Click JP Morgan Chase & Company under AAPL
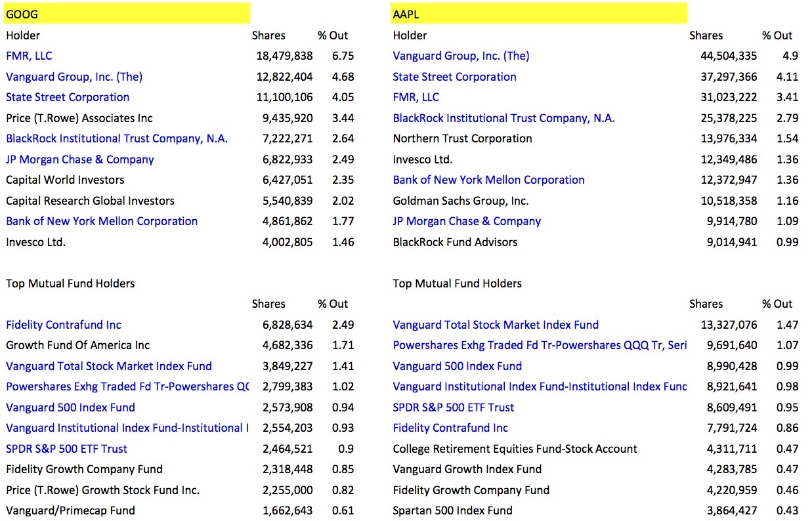Screen dimensions: 812x521 [x=467, y=221]
